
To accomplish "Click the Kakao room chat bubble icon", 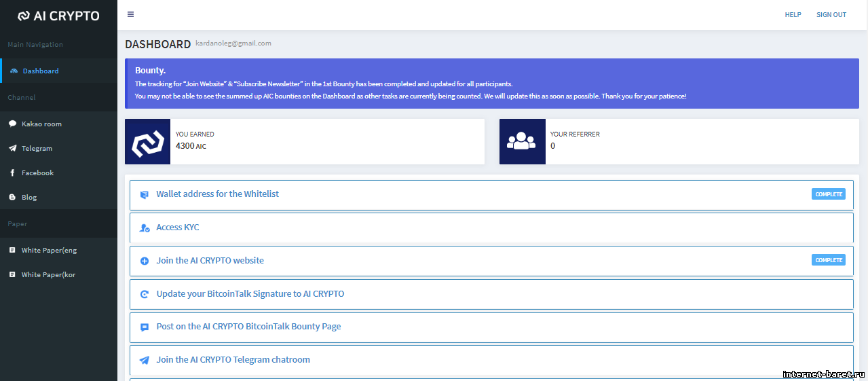I will (12, 124).
